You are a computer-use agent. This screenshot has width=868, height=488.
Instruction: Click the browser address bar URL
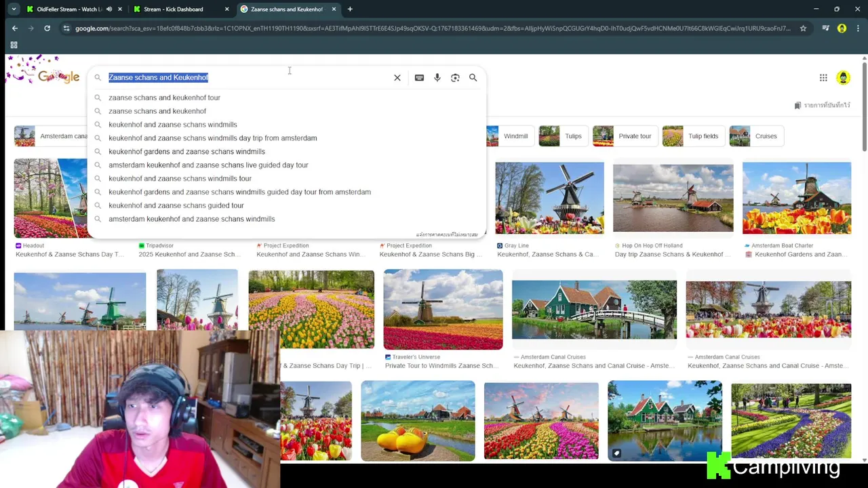click(432, 28)
